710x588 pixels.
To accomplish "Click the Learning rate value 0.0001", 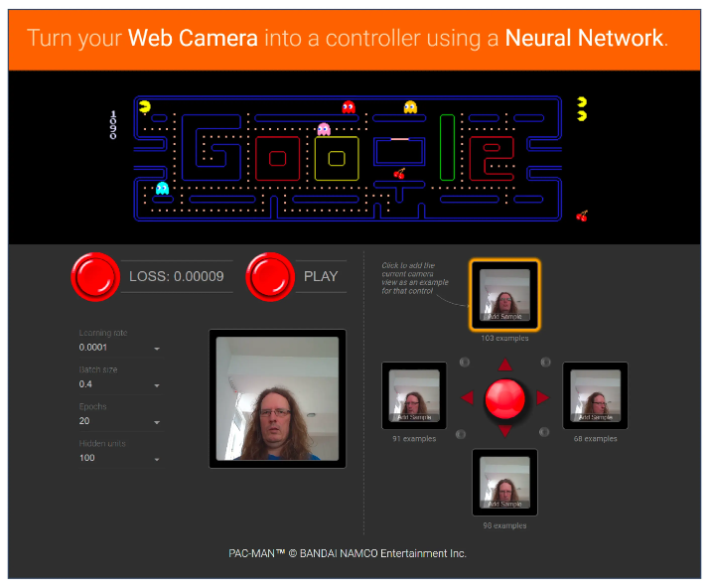I will [x=92, y=348].
